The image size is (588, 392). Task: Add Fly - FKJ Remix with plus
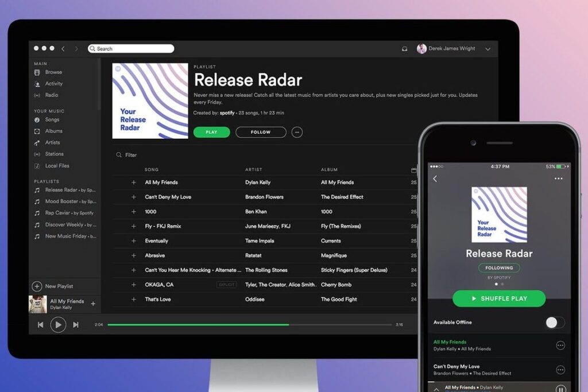tap(133, 226)
